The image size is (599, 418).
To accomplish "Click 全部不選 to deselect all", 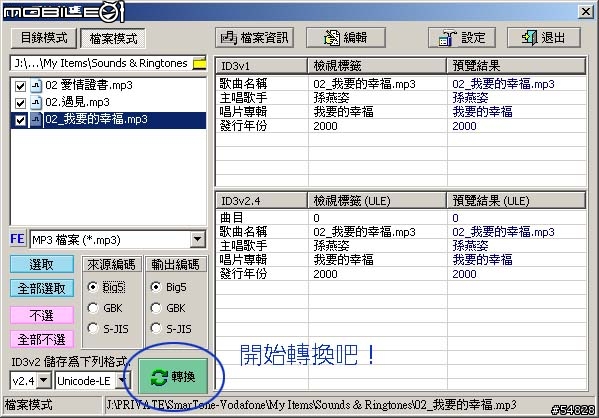I will [42, 339].
